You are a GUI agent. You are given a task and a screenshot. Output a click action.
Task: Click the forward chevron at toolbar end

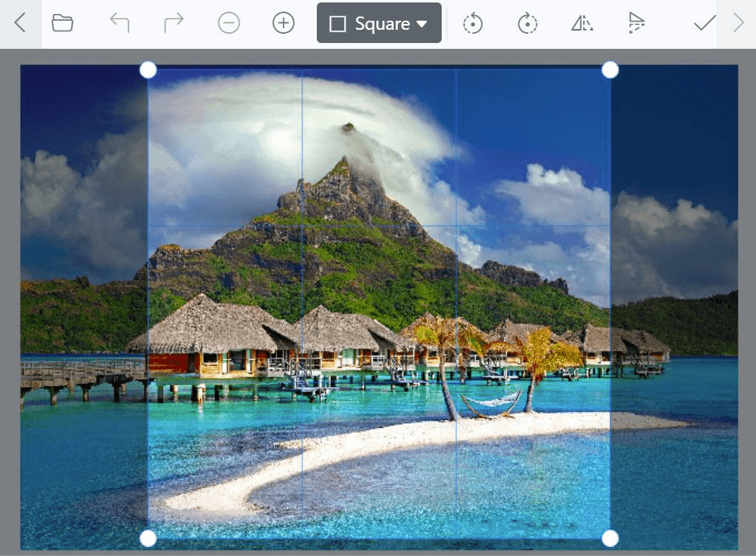point(738,22)
